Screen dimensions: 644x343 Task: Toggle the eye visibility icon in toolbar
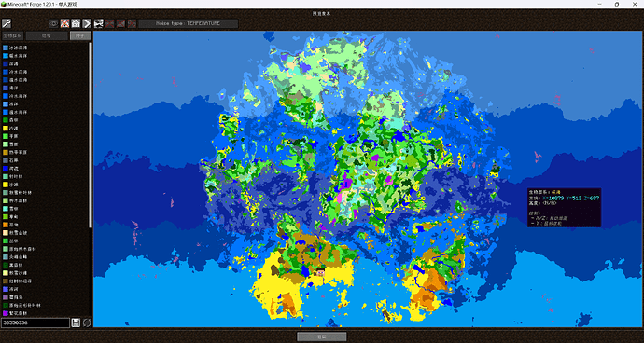point(54,23)
